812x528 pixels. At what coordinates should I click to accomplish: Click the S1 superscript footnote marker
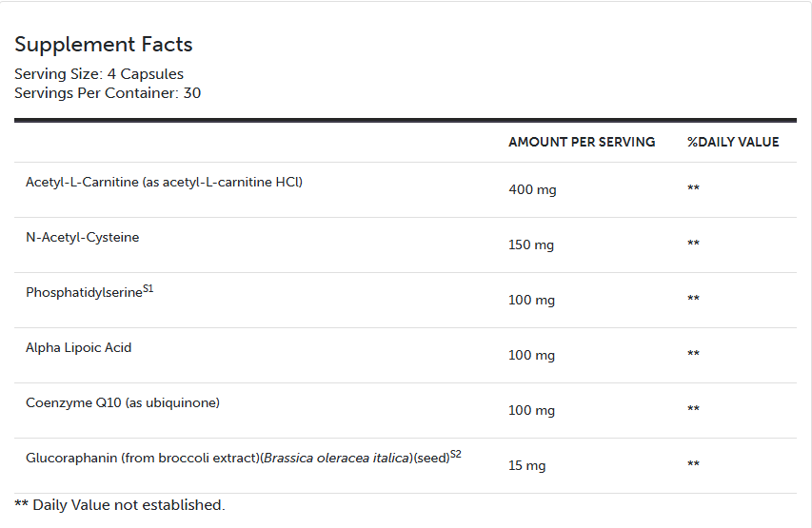coord(148,288)
